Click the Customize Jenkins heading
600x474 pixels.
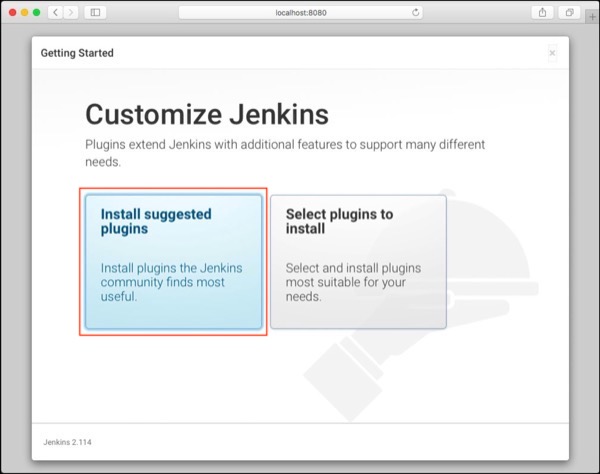[207, 114]
